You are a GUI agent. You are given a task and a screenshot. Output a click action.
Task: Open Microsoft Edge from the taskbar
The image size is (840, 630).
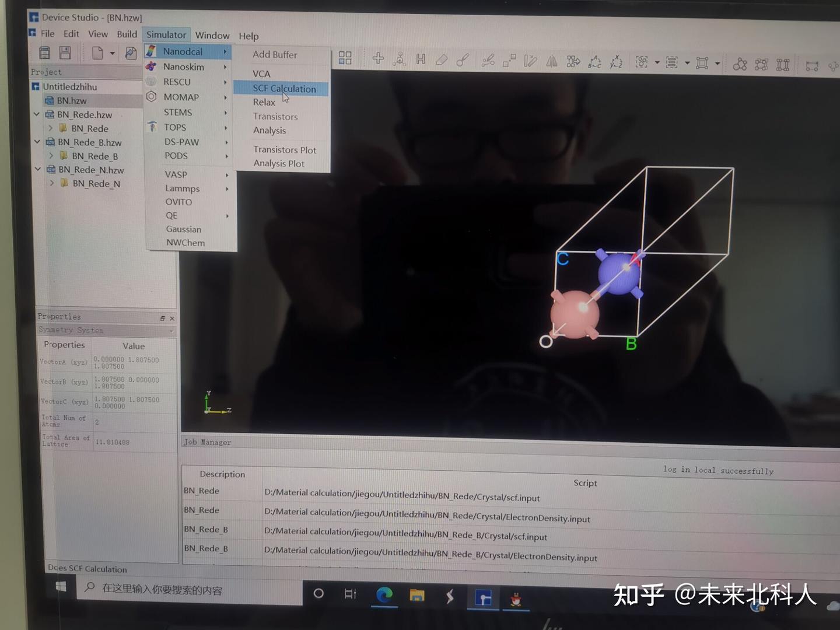tap(383, 595)
